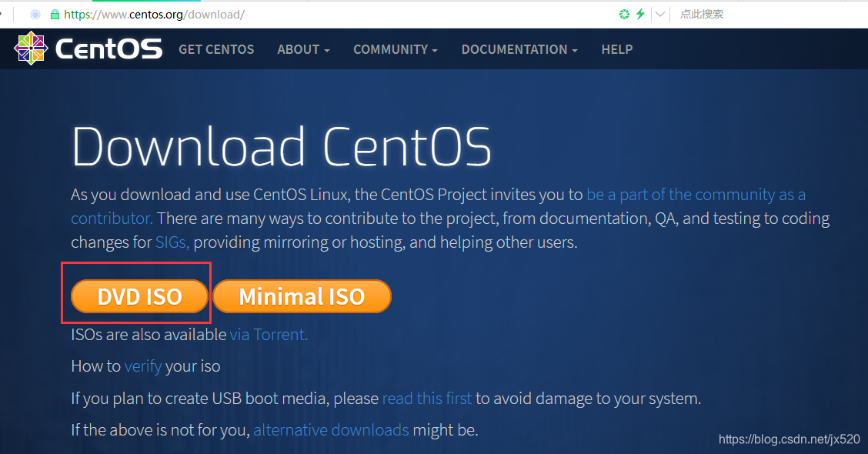Open the 'alternative downloads' link
Image resolution: width=868 pixels, height=454 pixels.
click(x=331, y=429)
